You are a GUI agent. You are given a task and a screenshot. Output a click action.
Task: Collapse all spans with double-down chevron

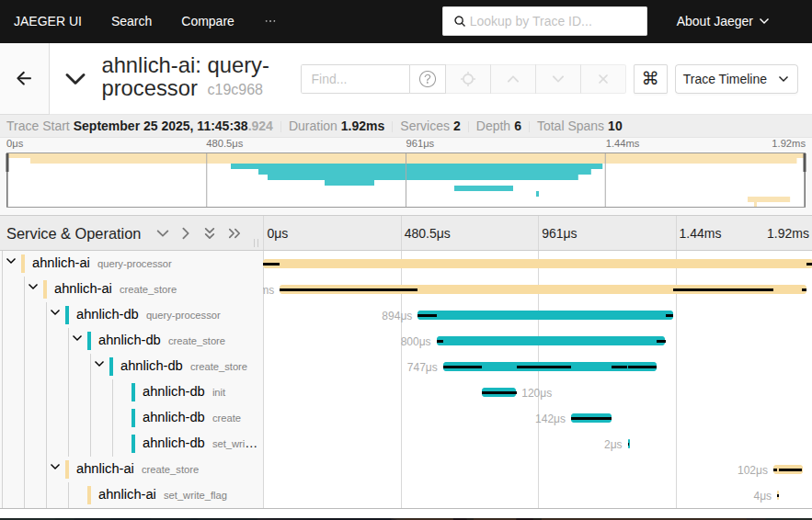coord(210,233)
